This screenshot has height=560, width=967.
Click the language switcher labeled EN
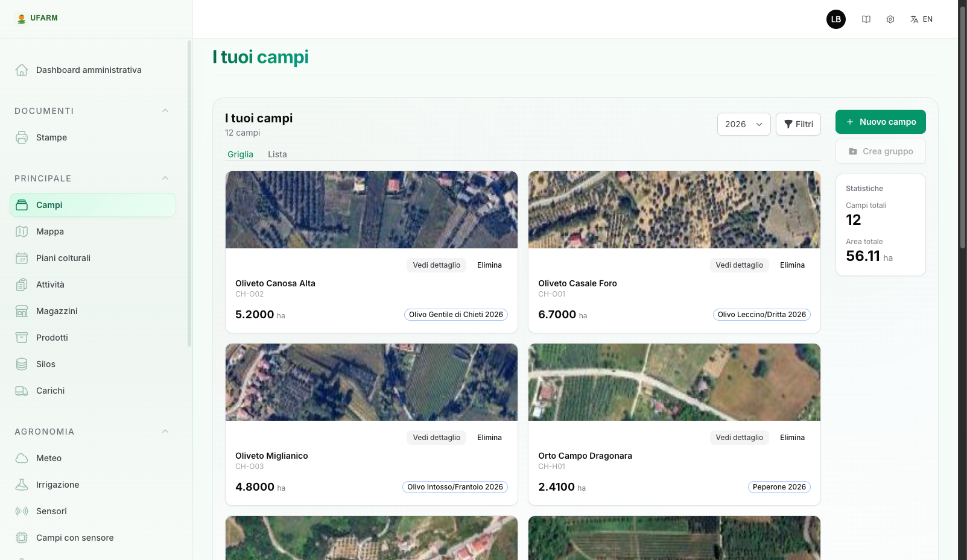click(x=921, y=19)
